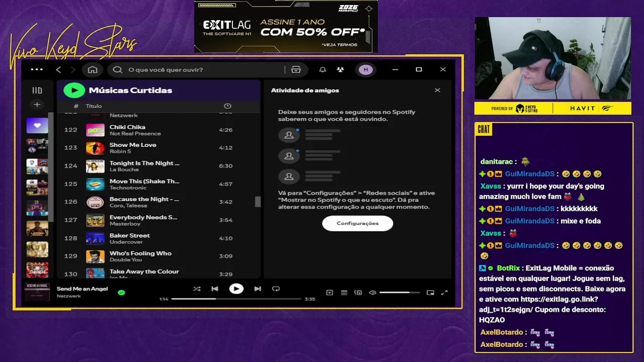Screen dimensions: 644x362
Task: Play Músicas Curtidas green button
Action: [x=74, y=90]
